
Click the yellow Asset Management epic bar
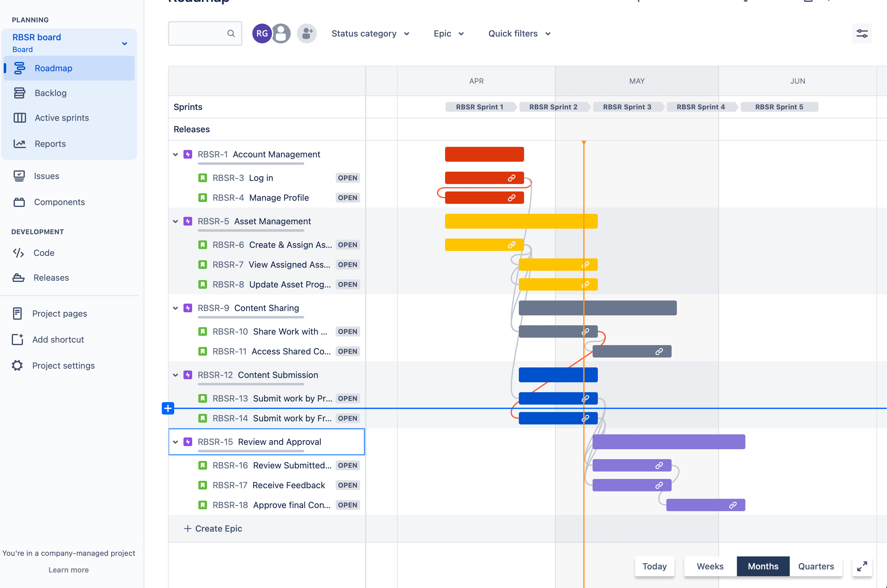click(x=521, y=221)
